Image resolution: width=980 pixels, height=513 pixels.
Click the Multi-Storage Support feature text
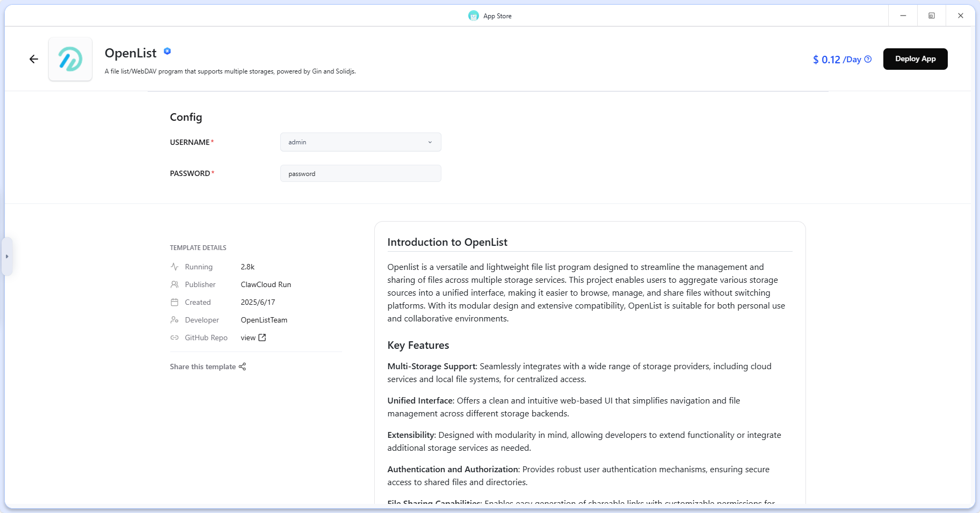[x=579, y=372]
